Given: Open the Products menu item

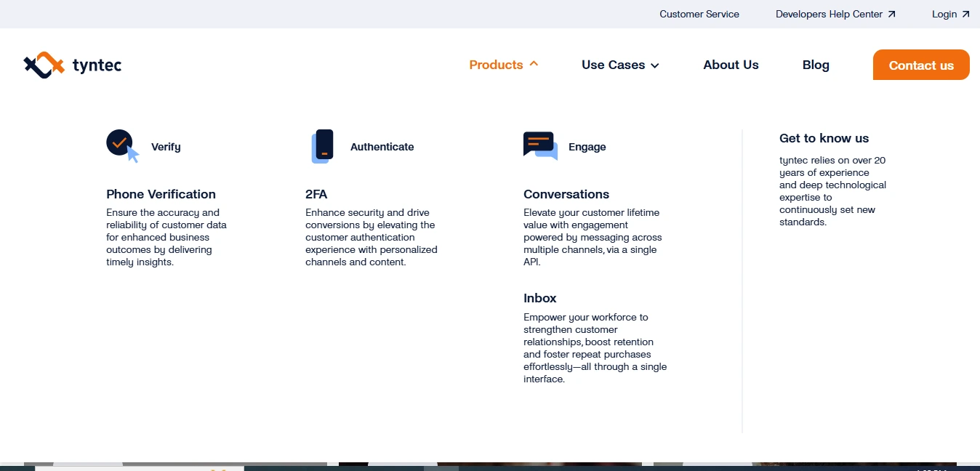Looking at the screenshot, I should (496, 65).
